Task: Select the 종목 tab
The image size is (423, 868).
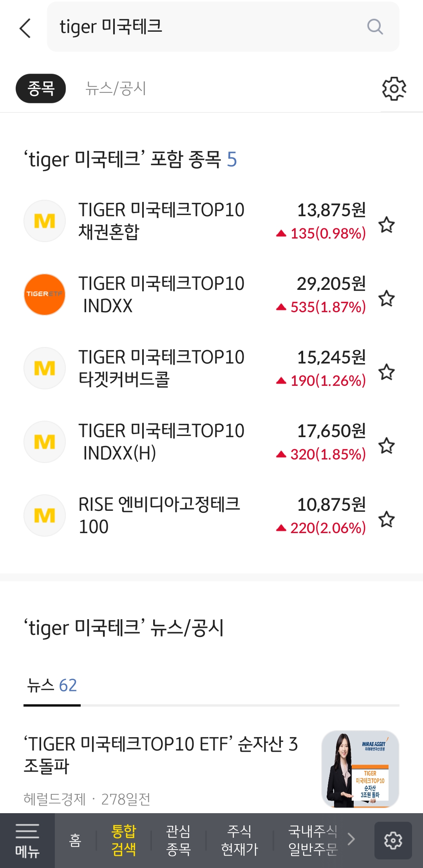Action: point(41,89)
